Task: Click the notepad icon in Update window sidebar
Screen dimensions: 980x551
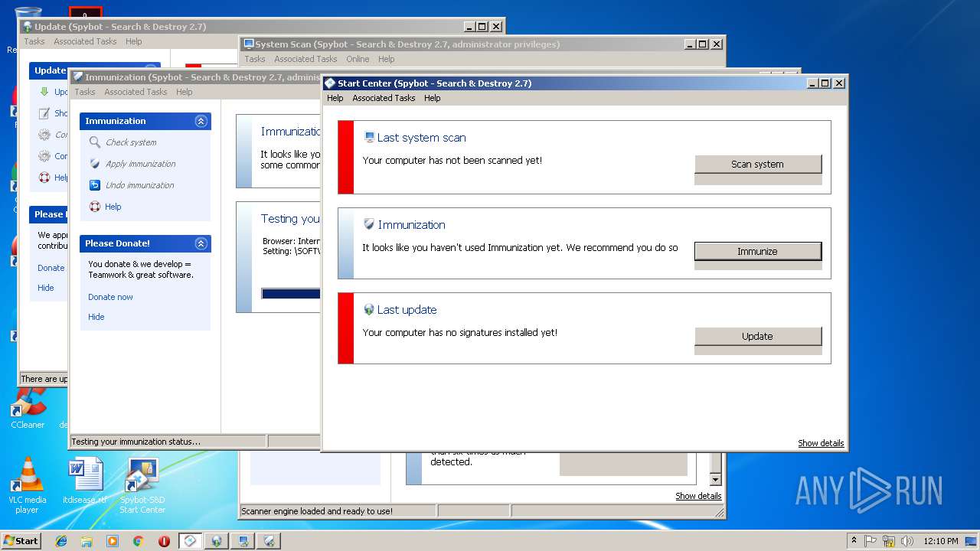Action: click(44, 113)
